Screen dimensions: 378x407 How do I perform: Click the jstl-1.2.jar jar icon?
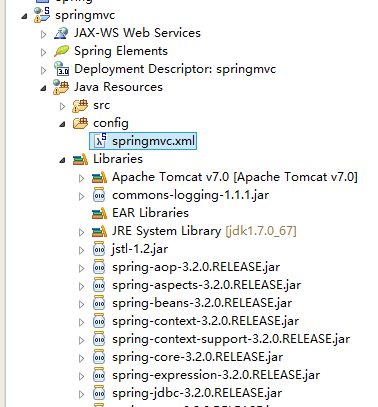click(99, 249)
